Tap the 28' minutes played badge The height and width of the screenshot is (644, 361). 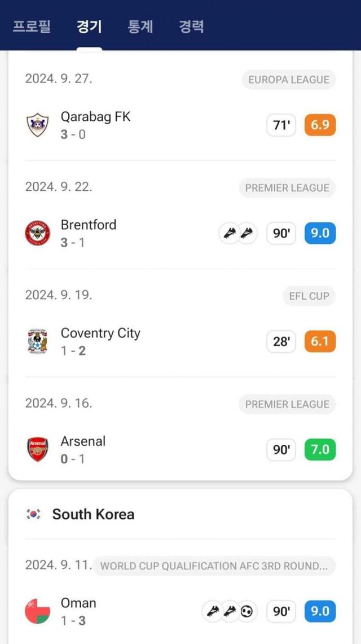point(281,341)
